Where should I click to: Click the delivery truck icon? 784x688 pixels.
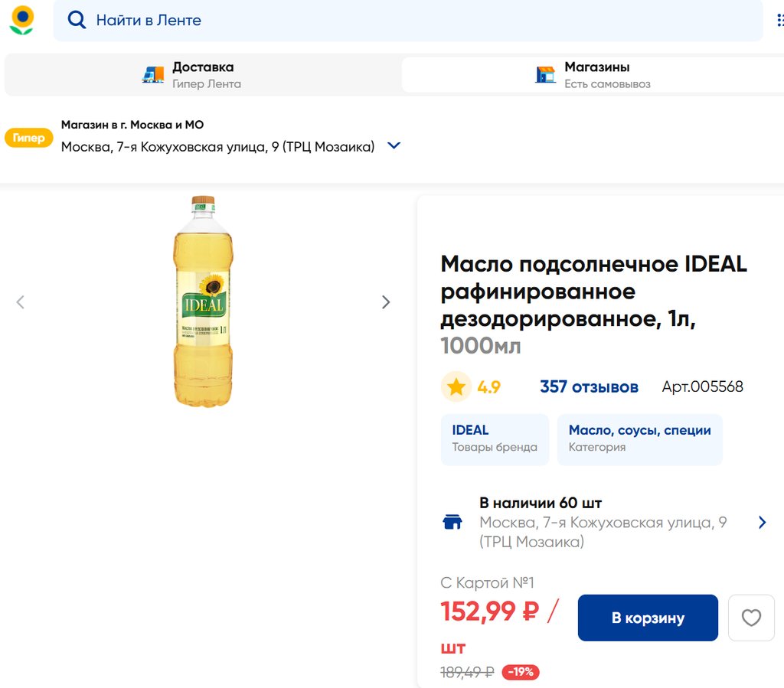(x=153, y=74)
